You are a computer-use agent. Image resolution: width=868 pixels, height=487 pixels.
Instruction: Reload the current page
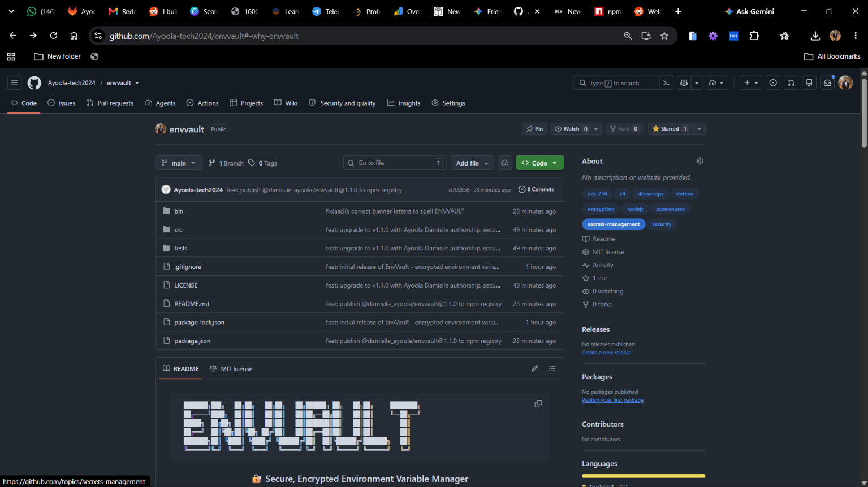(54, 36)
